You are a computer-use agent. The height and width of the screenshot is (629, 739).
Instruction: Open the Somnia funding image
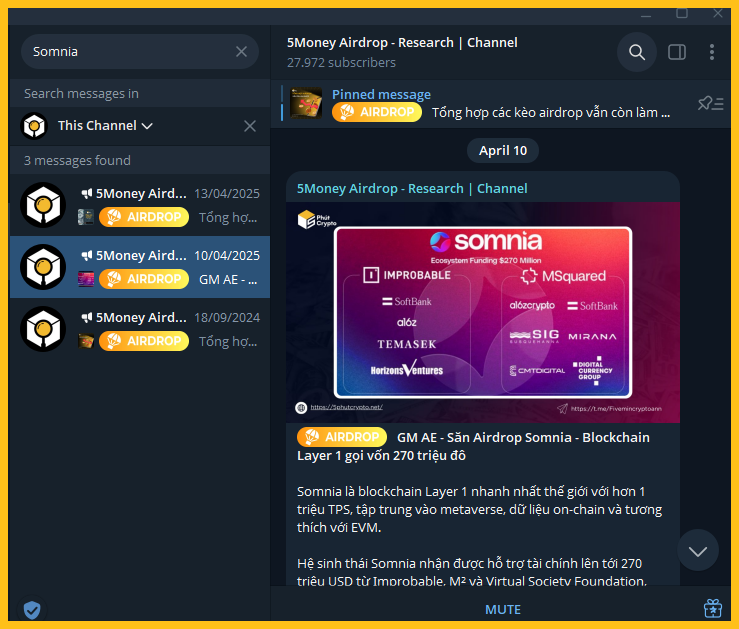point(483,312)
